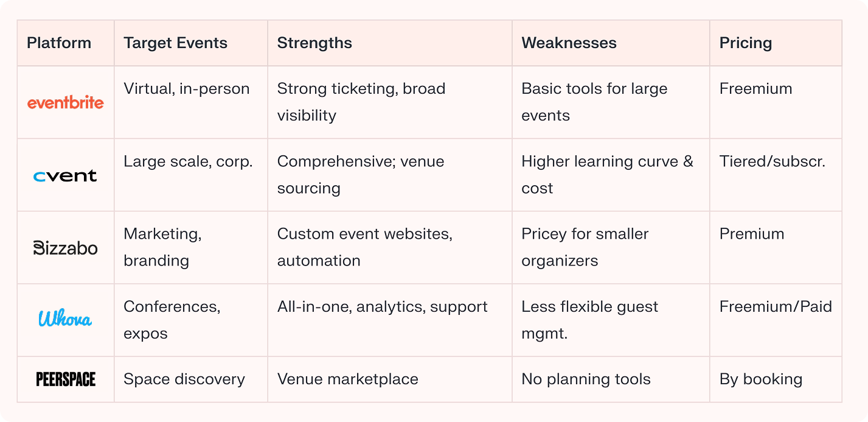
Task: Click the Freemium pricing cell for Eventbrite
Action: coord(756,89)
